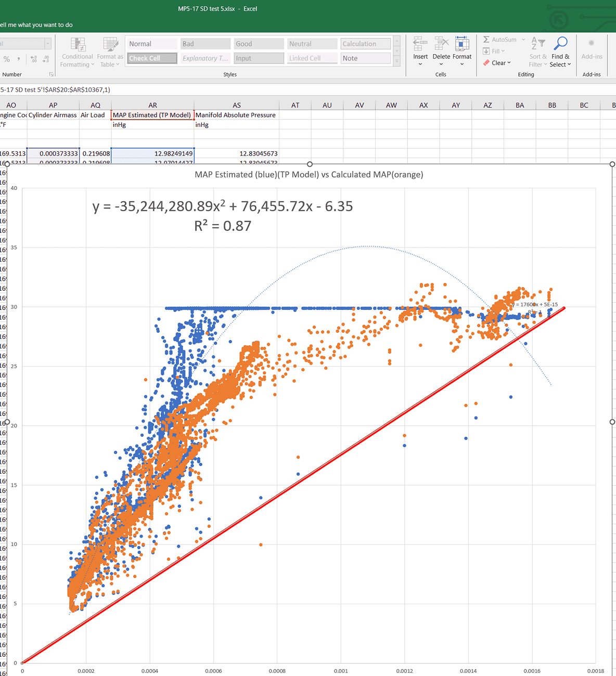The height and width of the screenshot is (676, 616).
Task: Select the chart title text
Action: pos(309,175)
